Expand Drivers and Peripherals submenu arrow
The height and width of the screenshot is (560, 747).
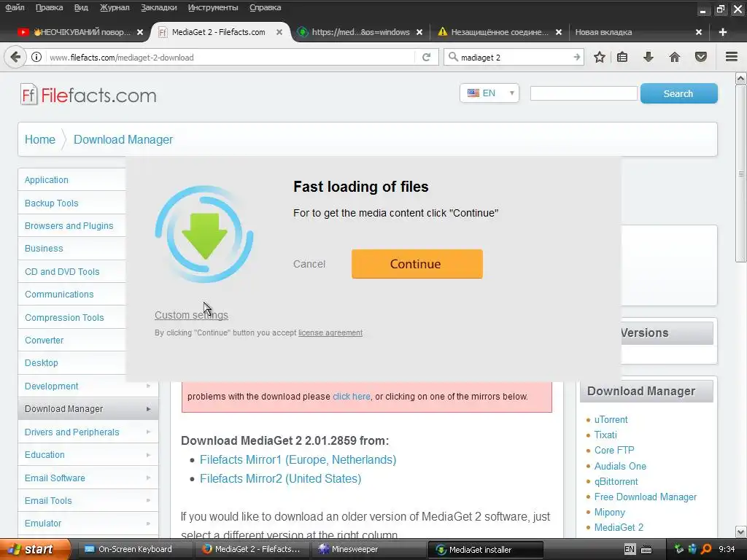point(148,432)
